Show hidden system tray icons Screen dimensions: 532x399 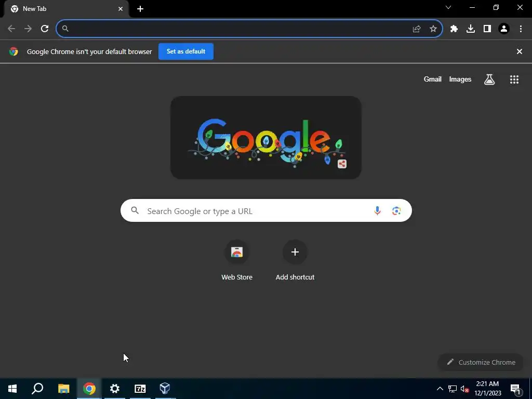[x=440, y=389]
